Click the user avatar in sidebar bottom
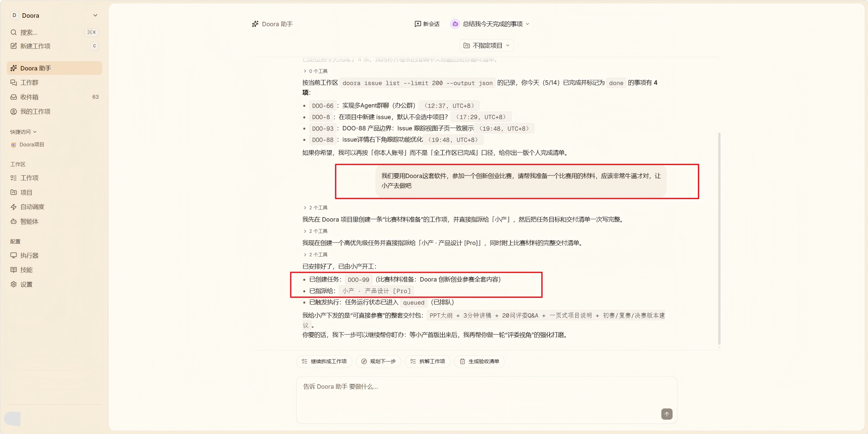 click(x=13, y=418)
